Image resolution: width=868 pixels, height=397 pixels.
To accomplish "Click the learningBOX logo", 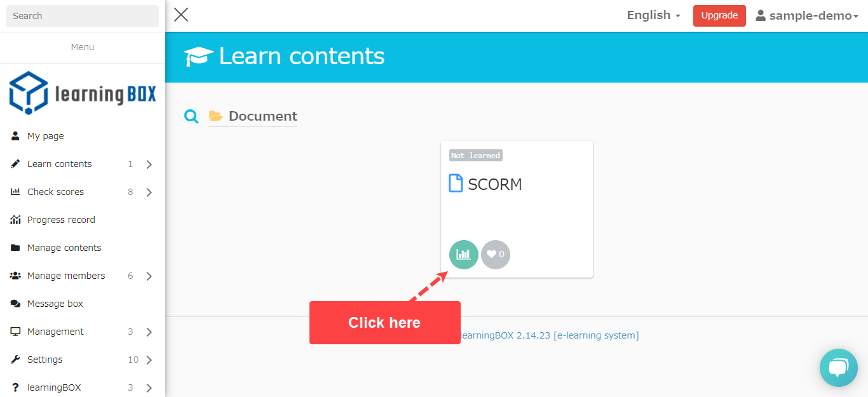I will point(83,93).
